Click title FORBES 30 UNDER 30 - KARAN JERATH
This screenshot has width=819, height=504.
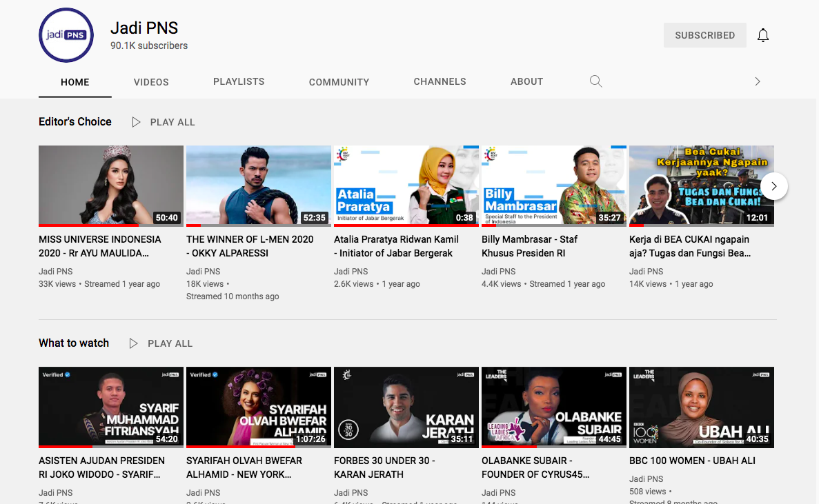384,467
